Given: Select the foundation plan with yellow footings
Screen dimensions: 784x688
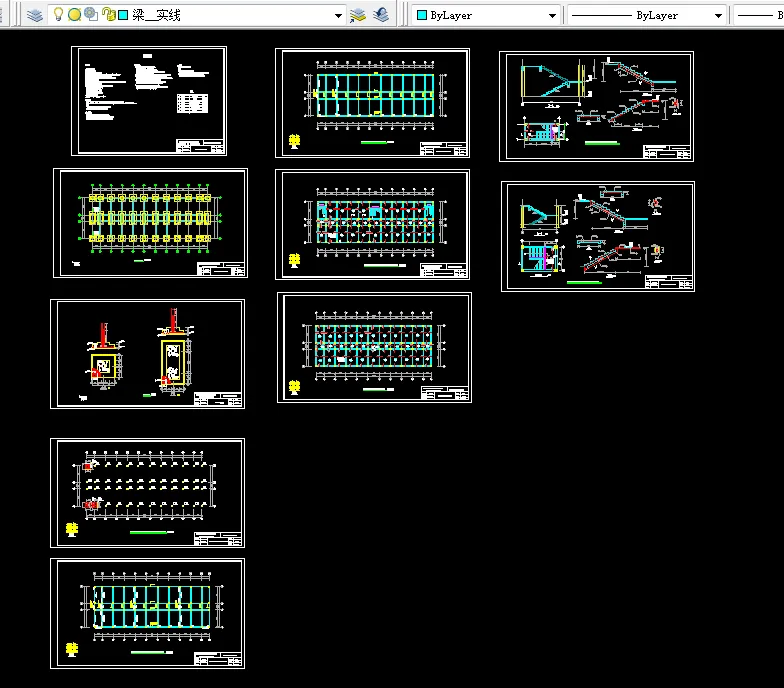Looking at the screenshot, I should point(150,223).
